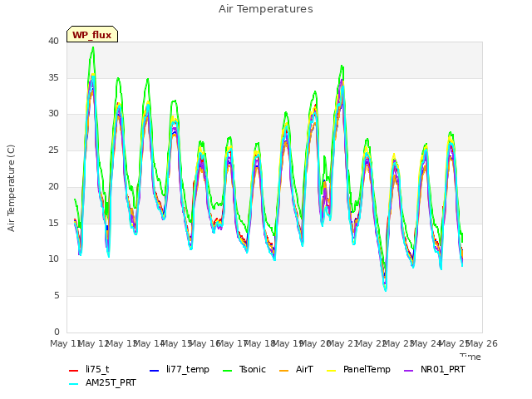Toggle the NR01_PRT legend entry
This screenshot has height=399, width=532.
click(434, 369)
